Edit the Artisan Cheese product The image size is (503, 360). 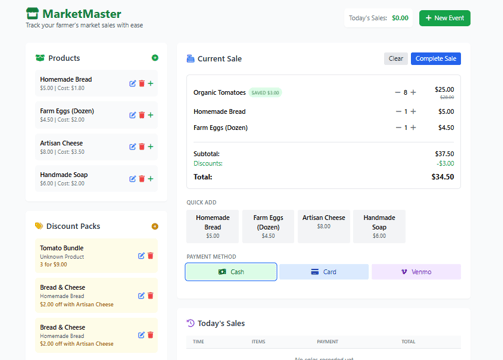(132, 147)
